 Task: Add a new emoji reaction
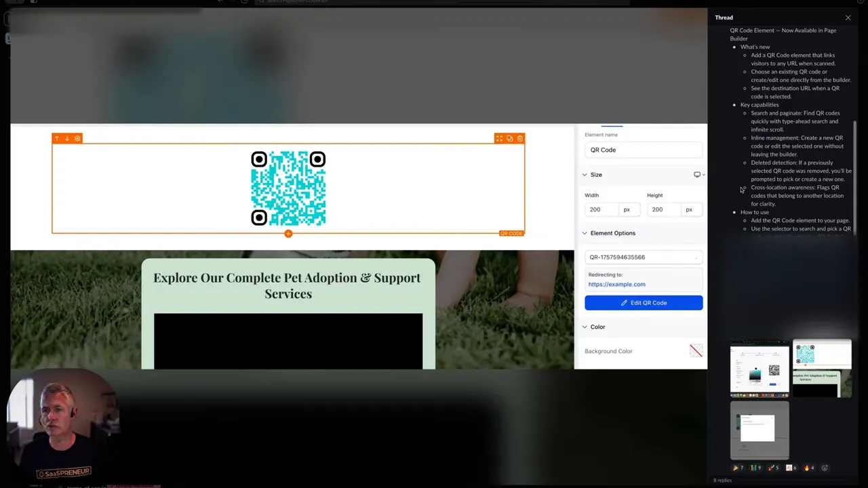point(825,468)
